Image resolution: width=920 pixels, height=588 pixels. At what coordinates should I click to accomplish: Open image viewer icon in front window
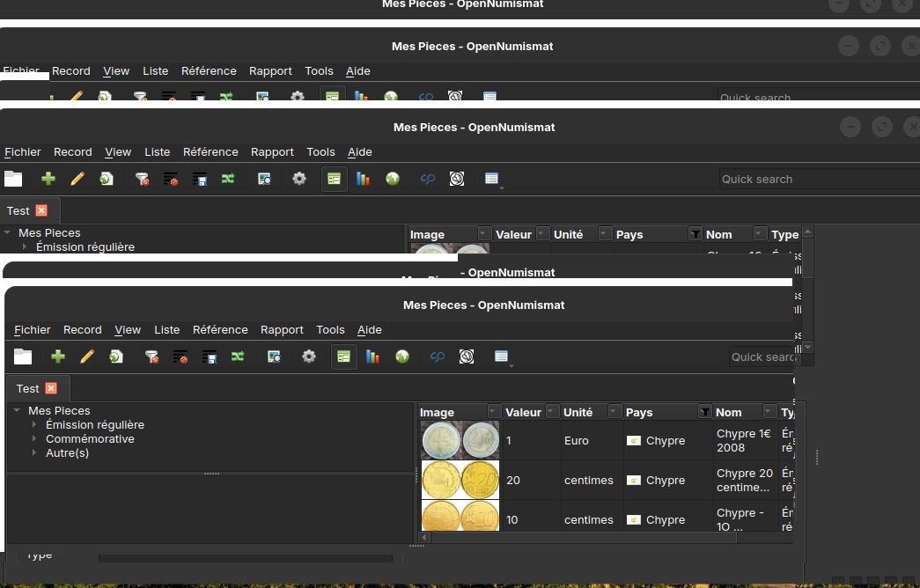tap(274, 356)
